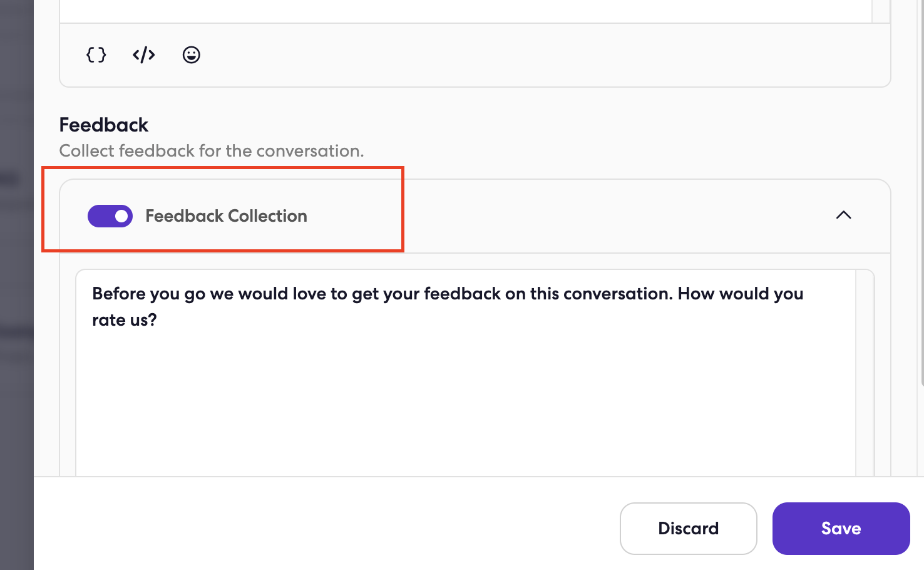Viewport: 924px width, 570px height.
Task: Select the Feedback section heading
Action: click(x=104, y=125)
